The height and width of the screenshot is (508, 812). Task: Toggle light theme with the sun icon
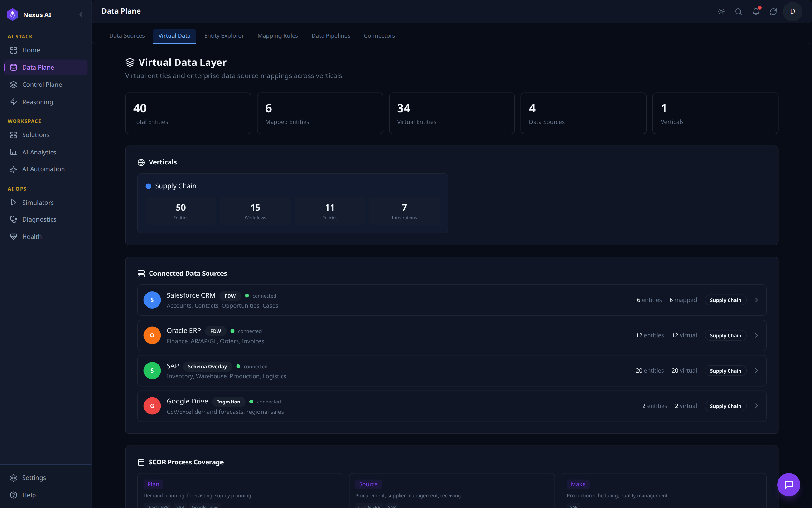tap(721, 11)
